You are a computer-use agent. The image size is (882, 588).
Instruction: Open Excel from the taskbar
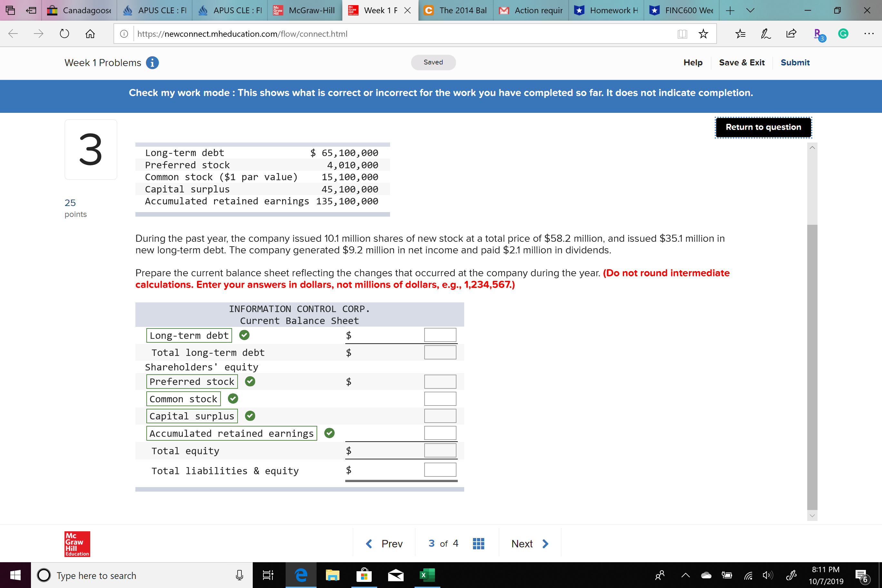click(x=427, y=575)
